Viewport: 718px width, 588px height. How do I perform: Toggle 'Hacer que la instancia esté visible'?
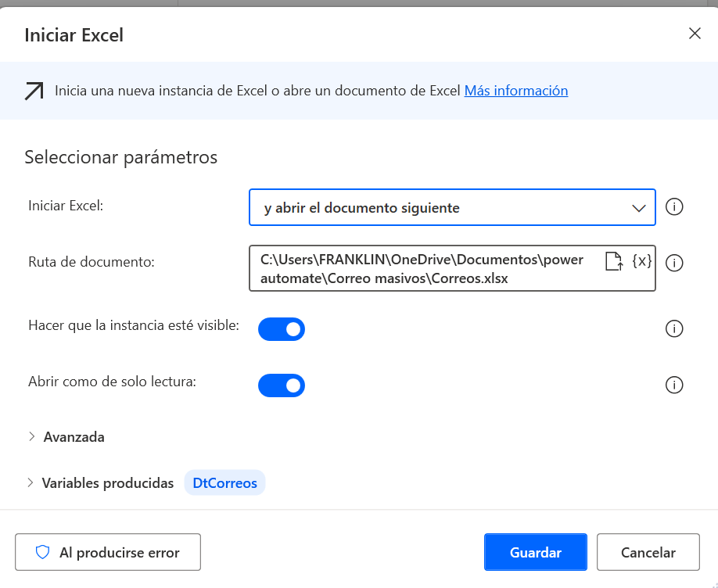[x=281, y=329]
